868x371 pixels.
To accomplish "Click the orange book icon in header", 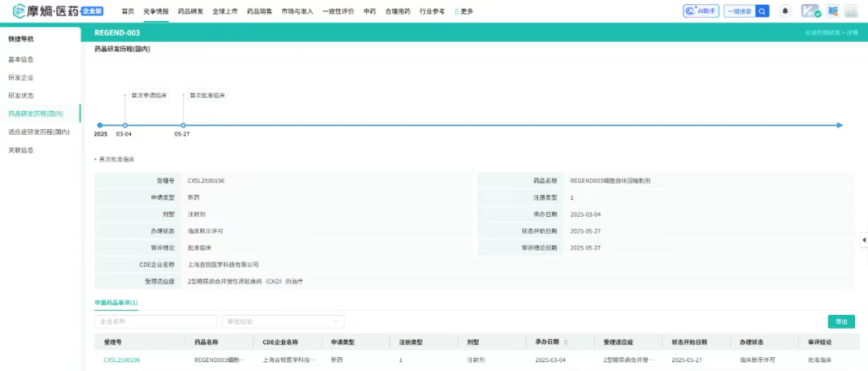I will (833, 11).
